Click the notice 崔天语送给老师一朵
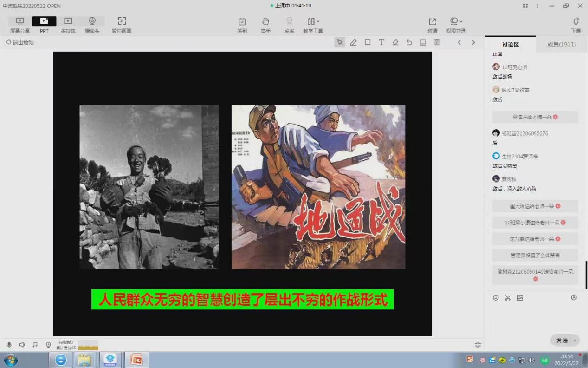The height and width of the screenshot is (368, 588). (535, 206)
